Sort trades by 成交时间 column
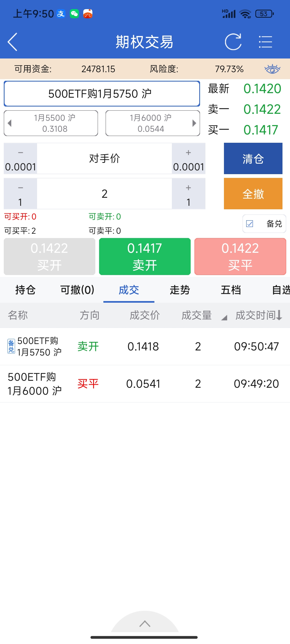The width and height of the screenshot is (290, 644). [x=259, y=315]
